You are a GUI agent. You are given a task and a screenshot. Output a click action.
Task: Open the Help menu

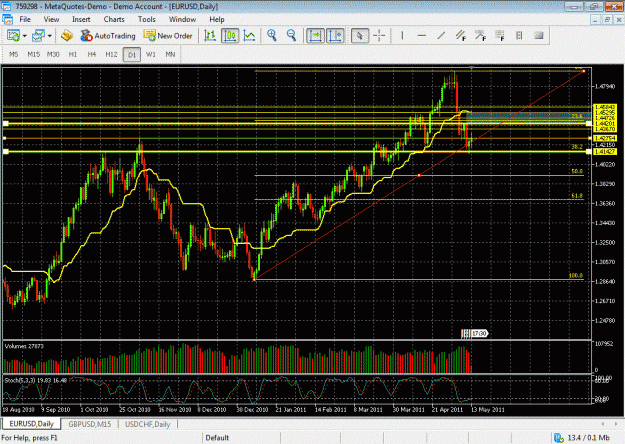[x=217, y=19]
